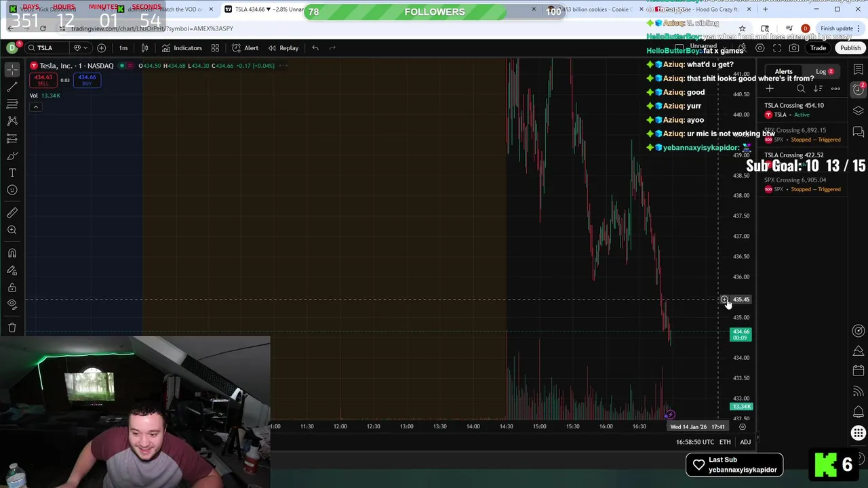Select the SPX Crossing 6,905.04 alert

point(803,184)
